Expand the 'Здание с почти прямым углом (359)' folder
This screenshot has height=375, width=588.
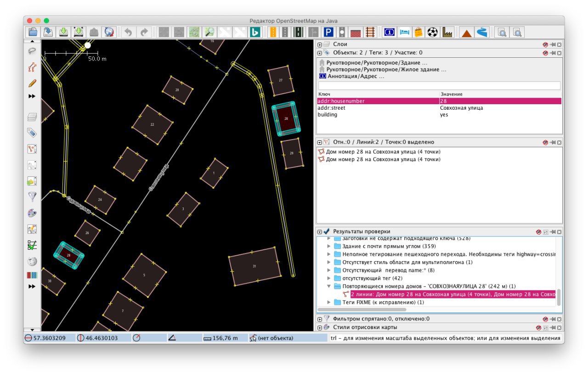[x=329, y=246]
